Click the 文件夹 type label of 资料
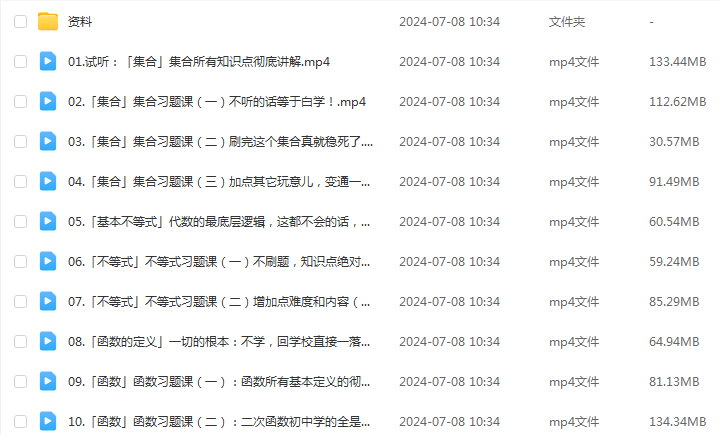The image size is (721, 435). pos(566,22)
